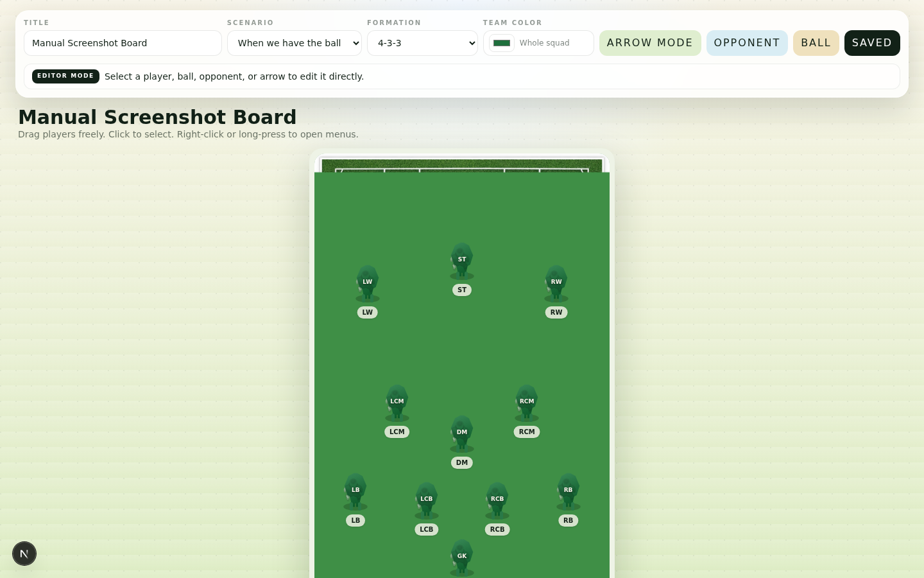Add a ball with the Ball button
This screenshot has width=924, height=578.
click(x=816, y=43)
